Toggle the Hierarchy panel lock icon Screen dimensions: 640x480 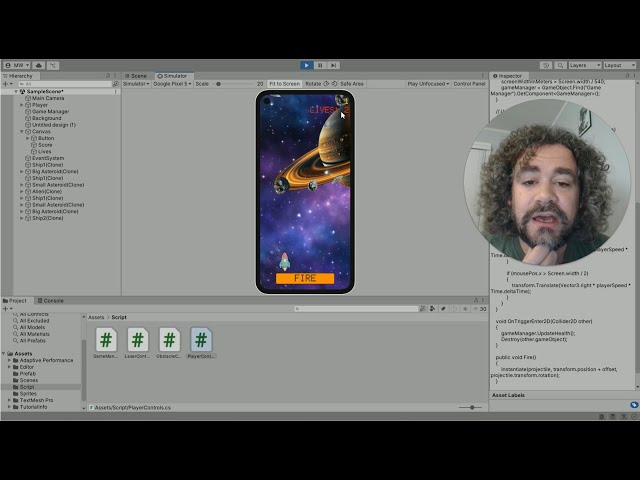(108, 76)
